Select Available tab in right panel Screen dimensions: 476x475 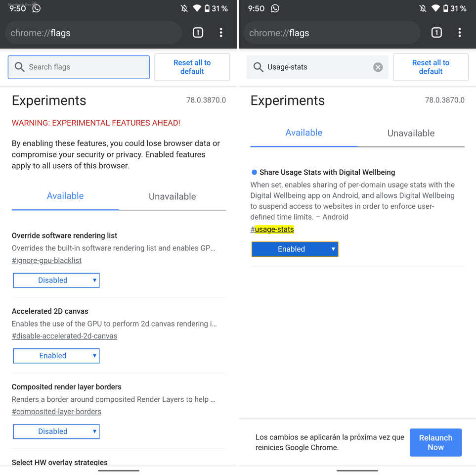click(x=303, y=133)
